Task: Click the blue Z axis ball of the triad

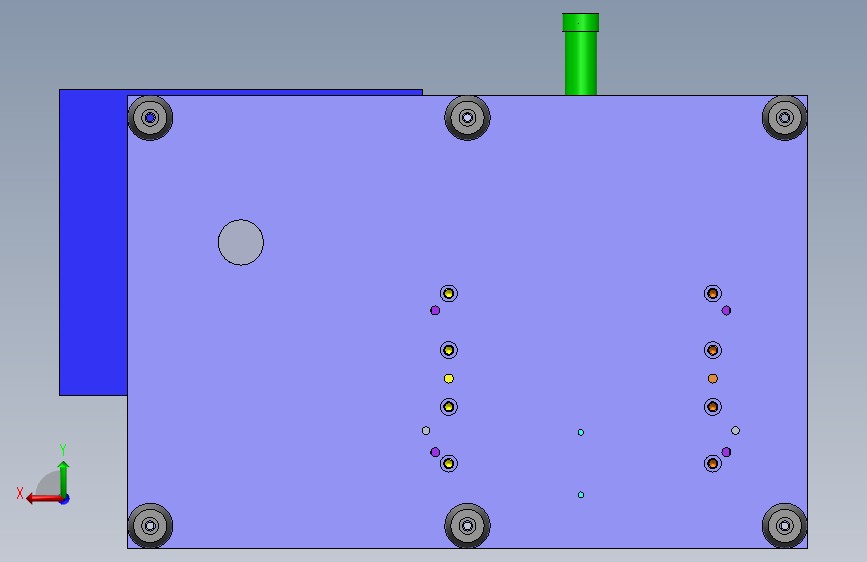Action: click(65, 499)
